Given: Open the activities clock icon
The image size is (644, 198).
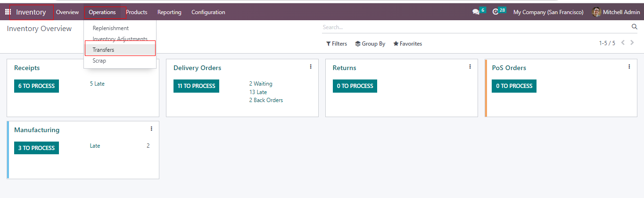Looking at the screenshot, I should pyautogui.click(x=495, y=12).
